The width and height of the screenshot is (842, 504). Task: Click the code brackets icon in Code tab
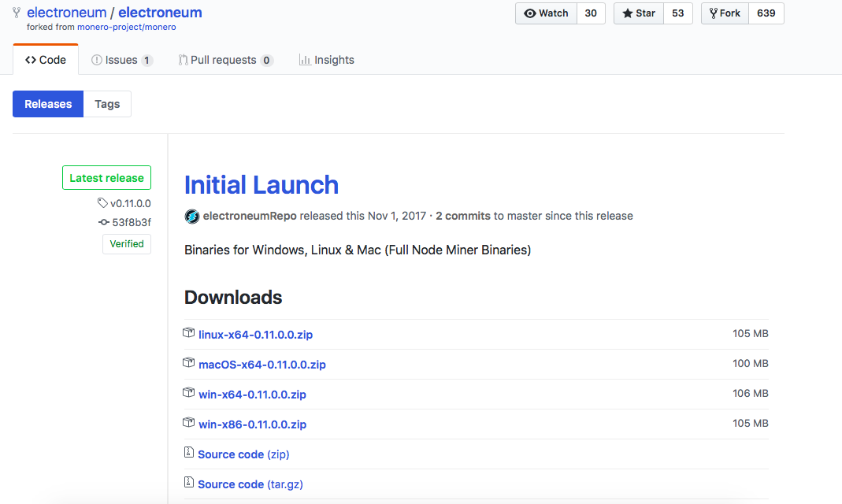[x=31, y=60]
